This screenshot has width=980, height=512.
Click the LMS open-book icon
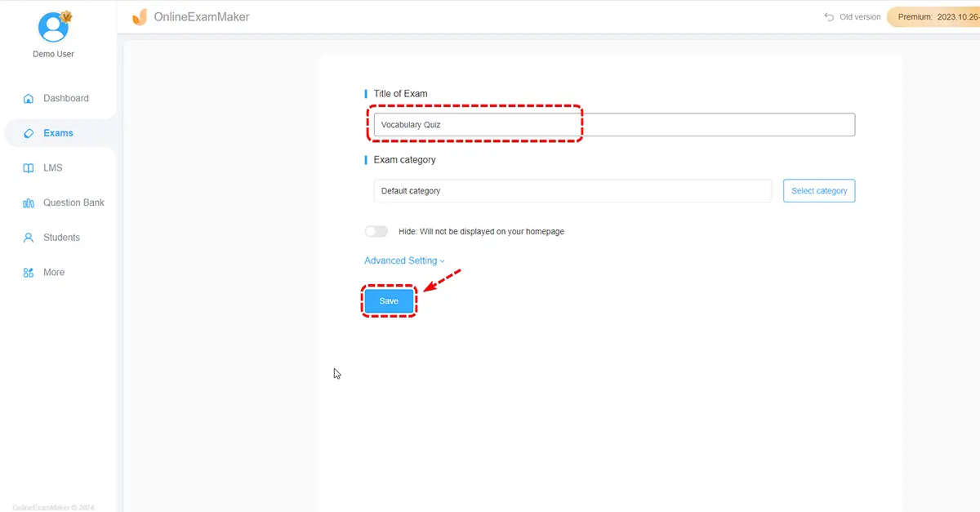(x=29, y=168)
